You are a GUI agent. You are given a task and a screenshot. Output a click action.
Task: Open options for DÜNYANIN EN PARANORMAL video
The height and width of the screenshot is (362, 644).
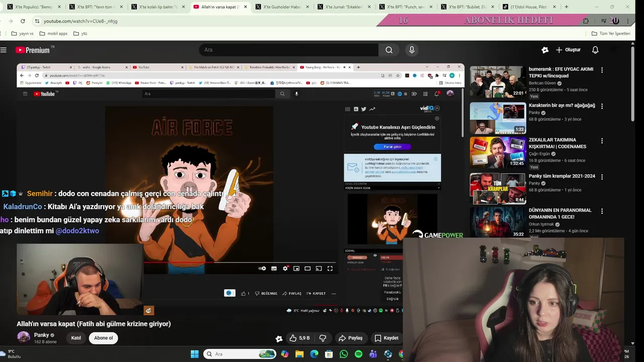[x=602, y=212]
